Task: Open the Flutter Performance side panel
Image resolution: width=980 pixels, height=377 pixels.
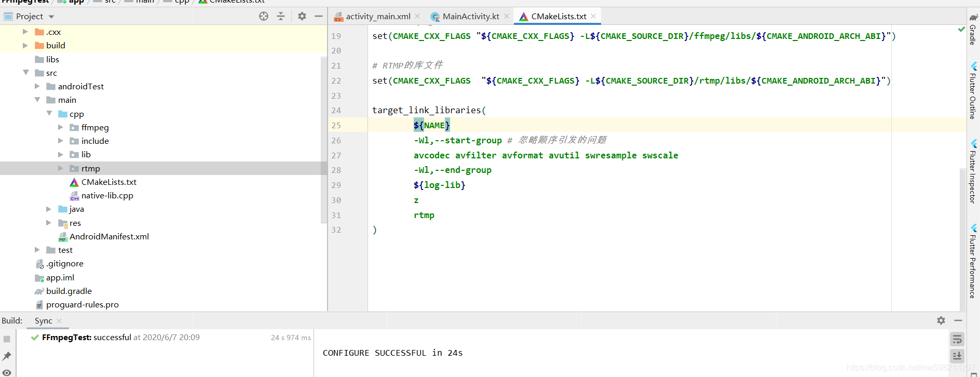Action: tap(973, 261)
